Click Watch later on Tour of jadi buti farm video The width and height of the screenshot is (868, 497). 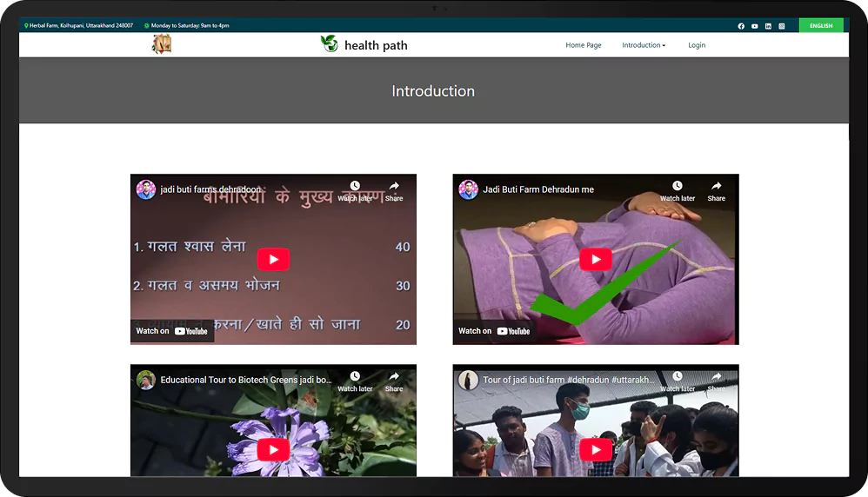pos(678,382)
